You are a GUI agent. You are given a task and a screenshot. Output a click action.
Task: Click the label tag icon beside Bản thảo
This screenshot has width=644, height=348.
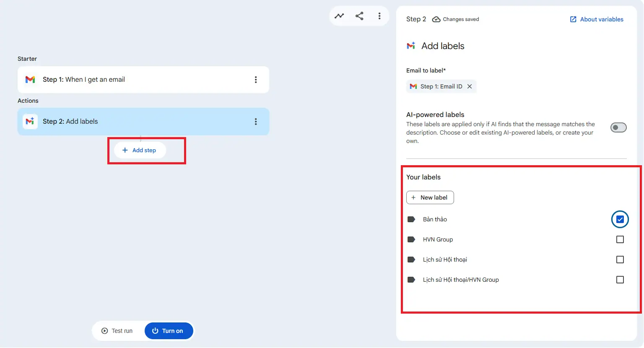(x=411, y=219)
